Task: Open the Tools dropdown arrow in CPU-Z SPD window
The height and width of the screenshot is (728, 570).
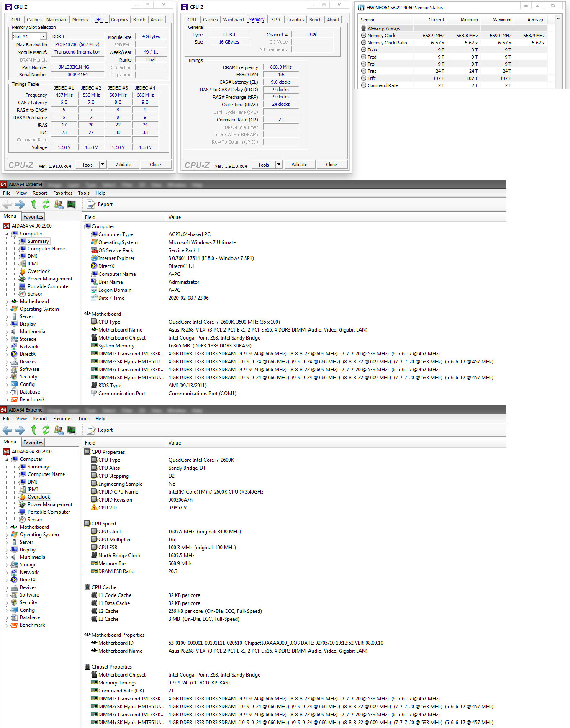Action: (103, 165)
